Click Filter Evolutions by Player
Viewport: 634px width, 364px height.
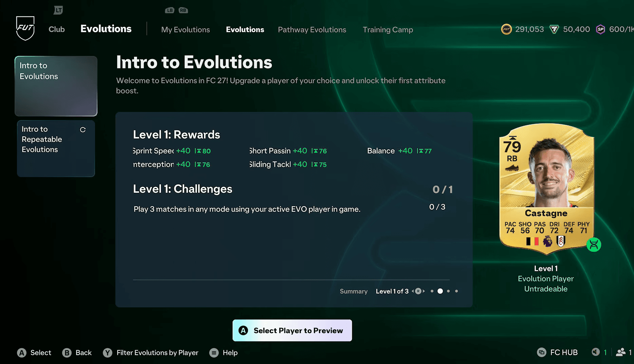coord(157,353)
